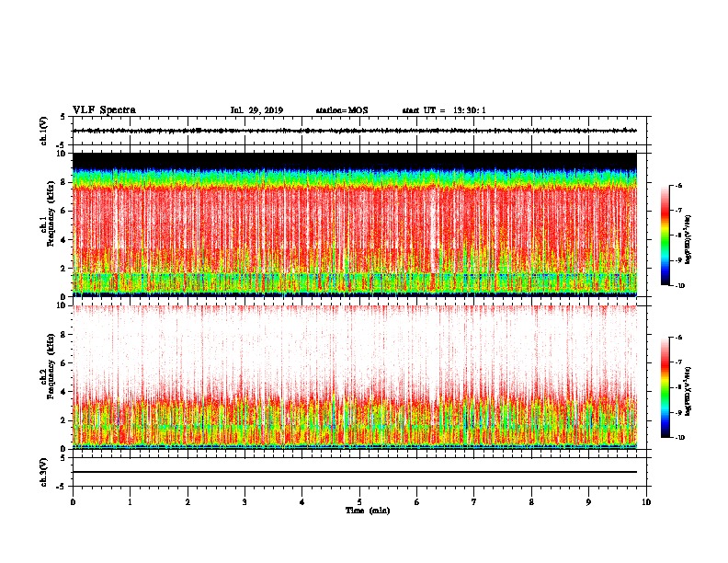Click the '-7' tick on ch.1 colorbar

pyautogui.click(x=678, y=211)
